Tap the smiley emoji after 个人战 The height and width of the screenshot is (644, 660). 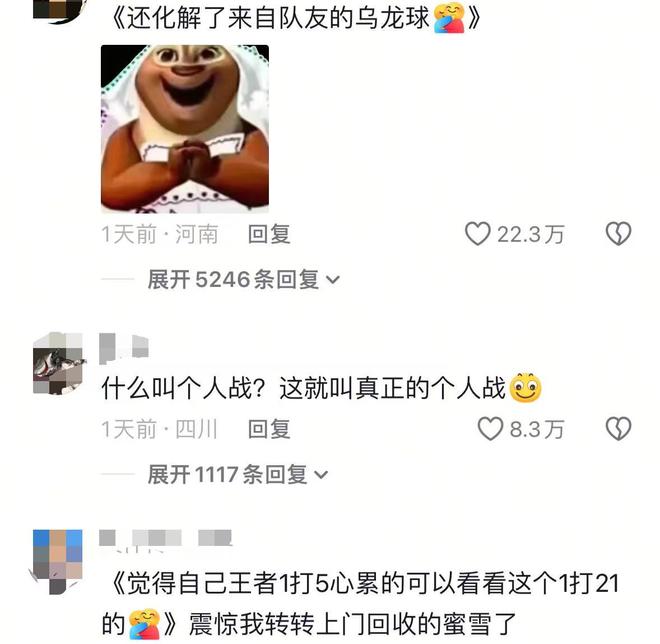[x=525, y=388]
